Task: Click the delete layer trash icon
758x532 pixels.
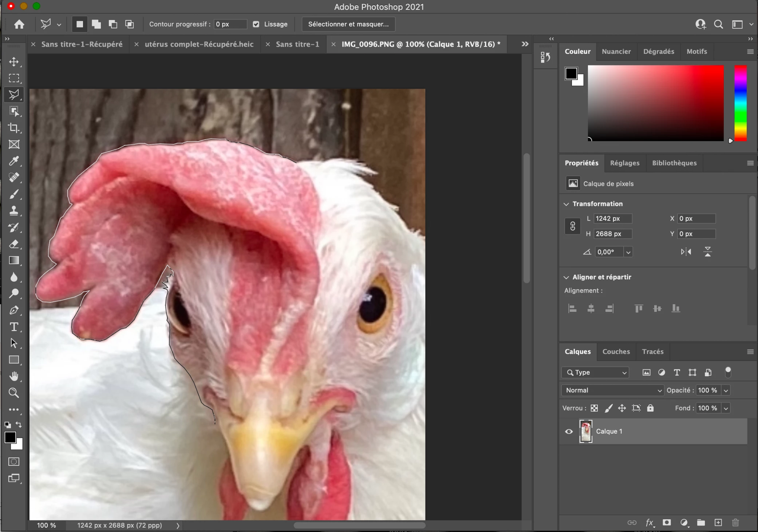Action: pos(735,523)
